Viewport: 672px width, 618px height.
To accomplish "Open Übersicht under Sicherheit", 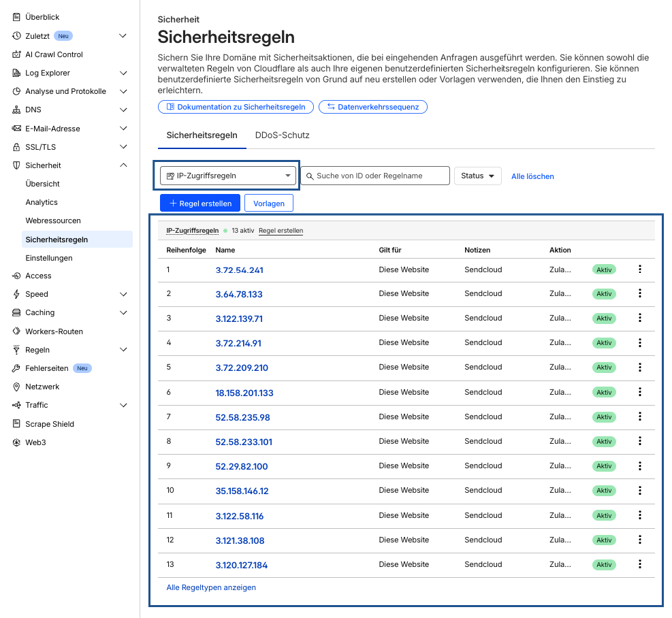I will point(42,184).
